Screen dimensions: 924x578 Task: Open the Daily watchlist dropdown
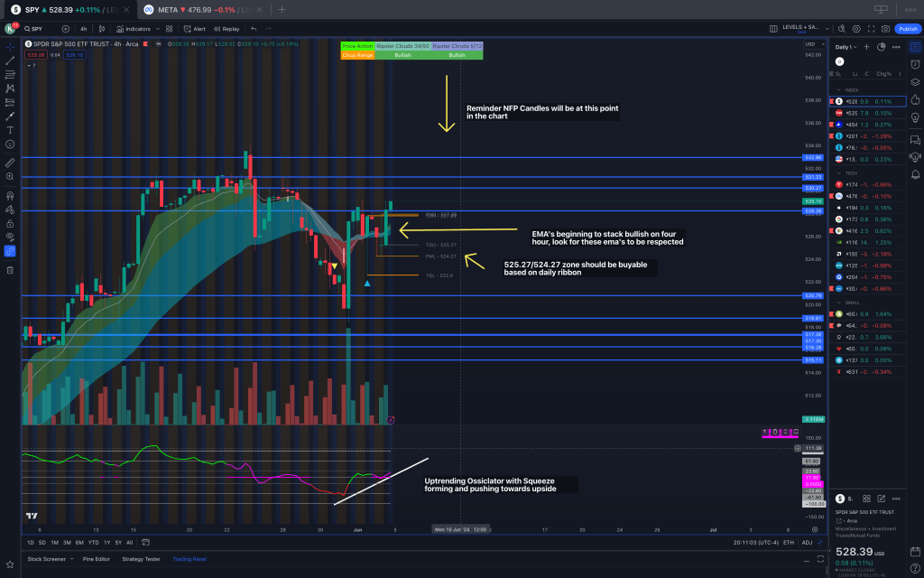tap(845, 46)
